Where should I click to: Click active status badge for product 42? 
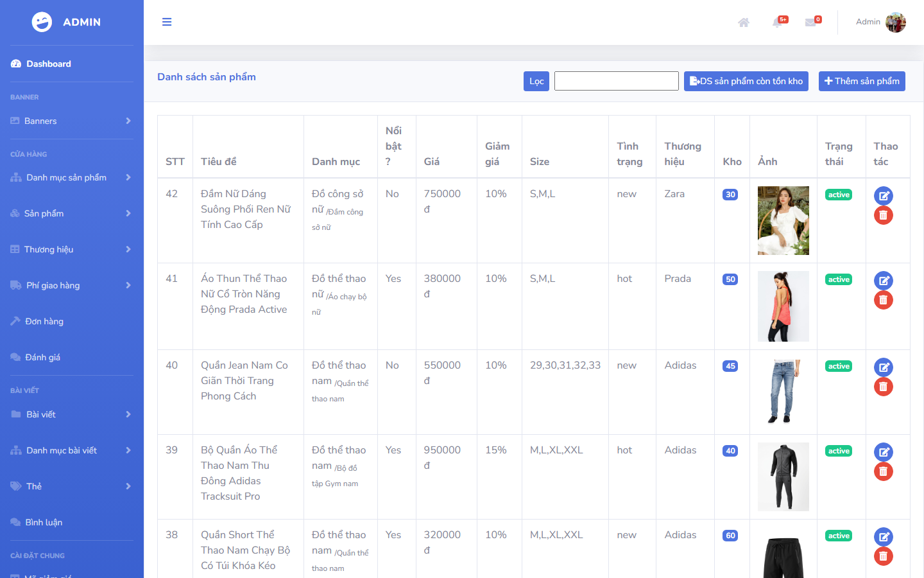pos(839,195)
